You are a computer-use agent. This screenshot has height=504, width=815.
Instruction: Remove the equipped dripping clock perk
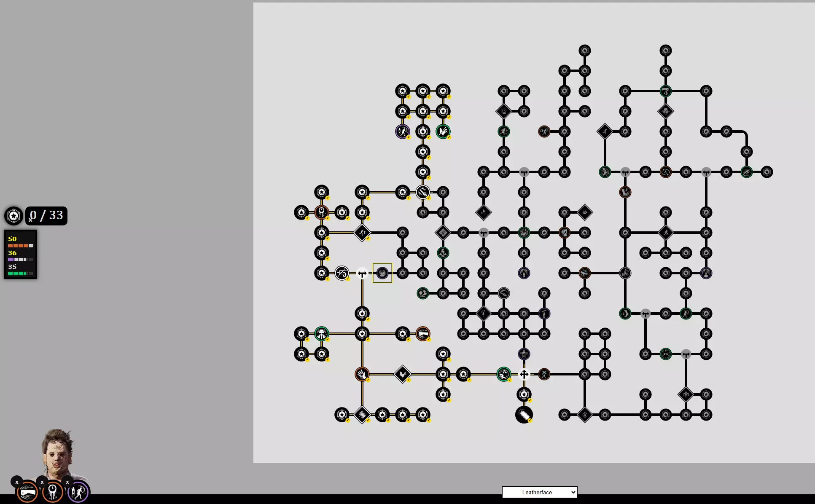click(x=42, y=482)
